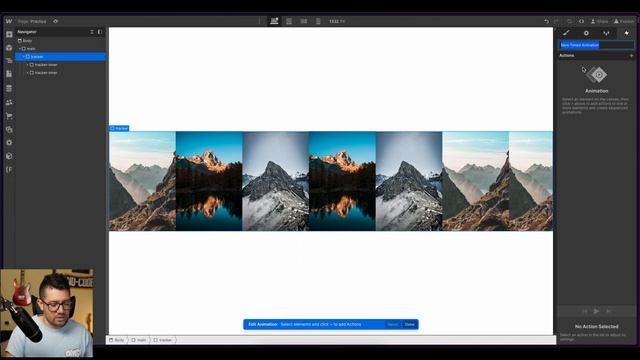Jump to the animation end

(609, 311)
